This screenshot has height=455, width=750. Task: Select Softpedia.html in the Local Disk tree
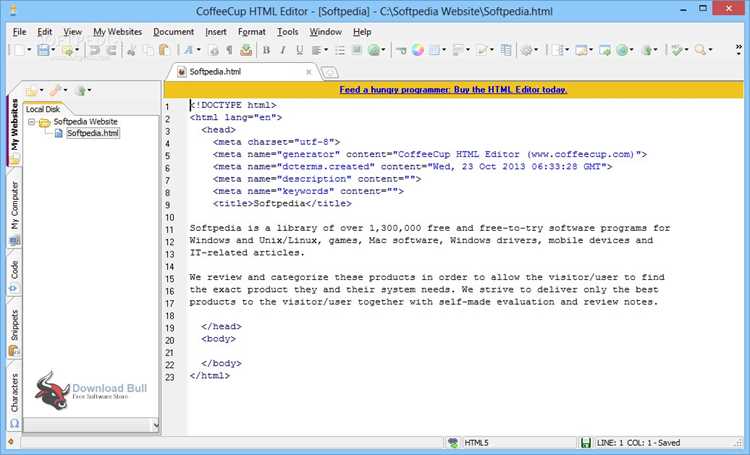pyautogui.click(x=93, y=133)
